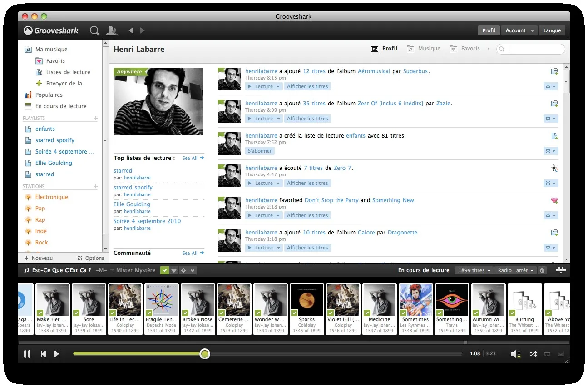The height and width of the screenshot is (388, 588).
Task: Focus the profile search field
Action: coord(531,49)
